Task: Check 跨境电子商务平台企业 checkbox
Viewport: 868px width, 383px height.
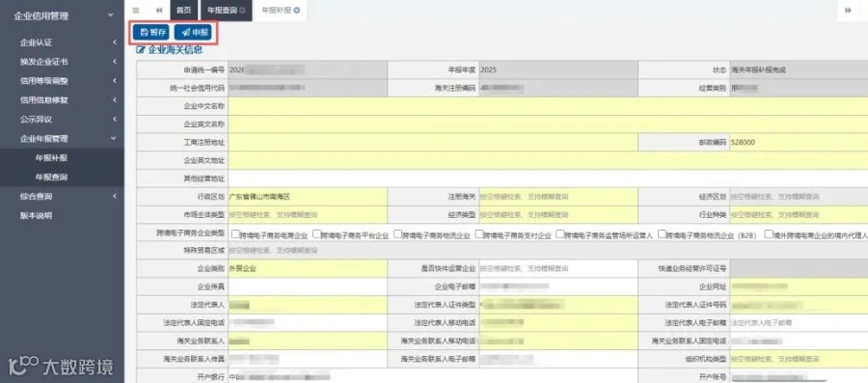Action: click(x=316, y=233)
